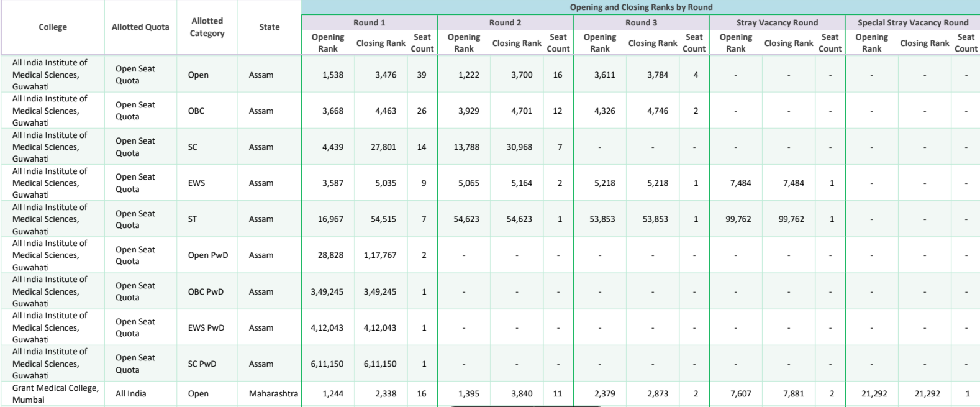Select the EWS PwD category cell
Image resolution: width=980 pixels, height=407 pixels.
(206, 328)
